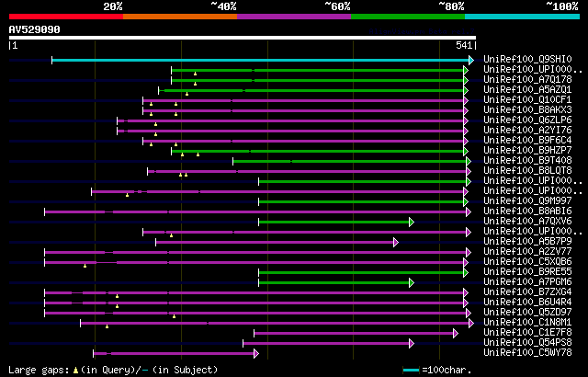Image resolution: width=588 pixels, height=377 pixels.
Task: Click the 541 end position label
Action: pos(464,45)
